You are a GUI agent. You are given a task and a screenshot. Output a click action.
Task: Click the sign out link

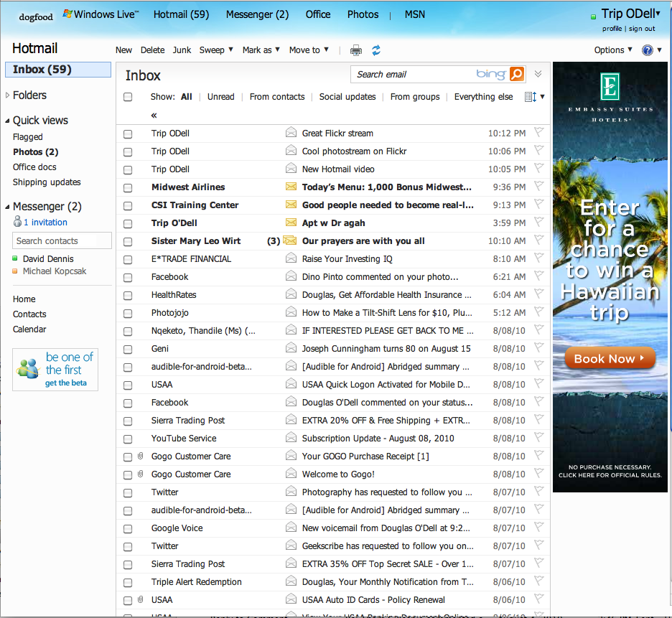click(642, 29)
